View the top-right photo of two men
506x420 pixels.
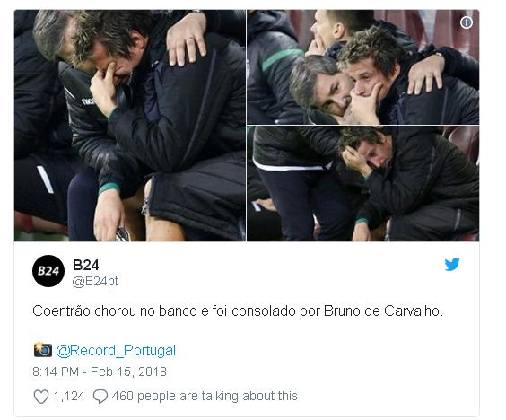coord(363,67)
